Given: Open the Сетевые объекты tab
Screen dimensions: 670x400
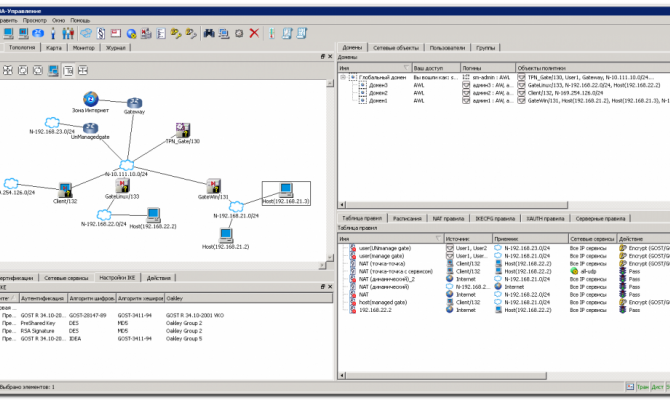Looking at the screenshot, I should [x=396, y=48].
